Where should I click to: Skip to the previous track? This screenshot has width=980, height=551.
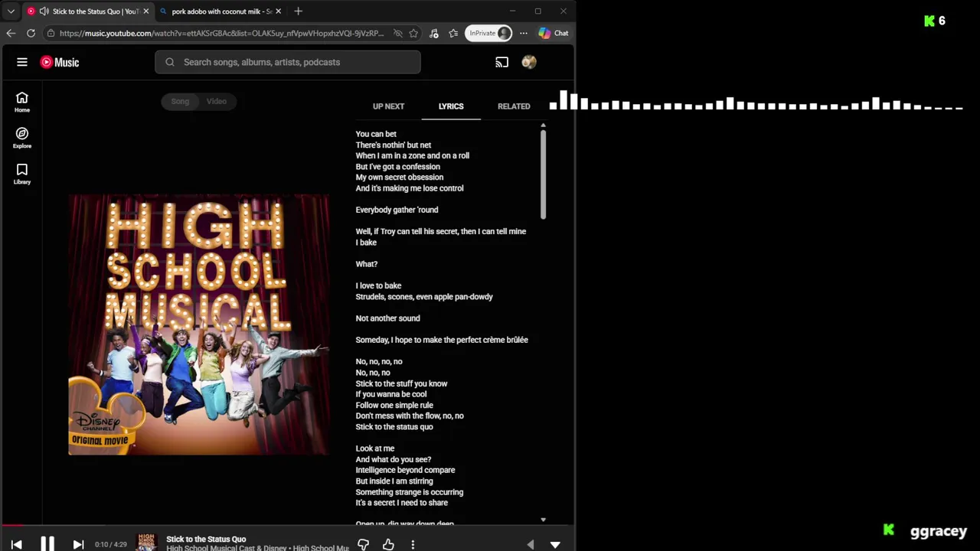[x=16, y=544]
